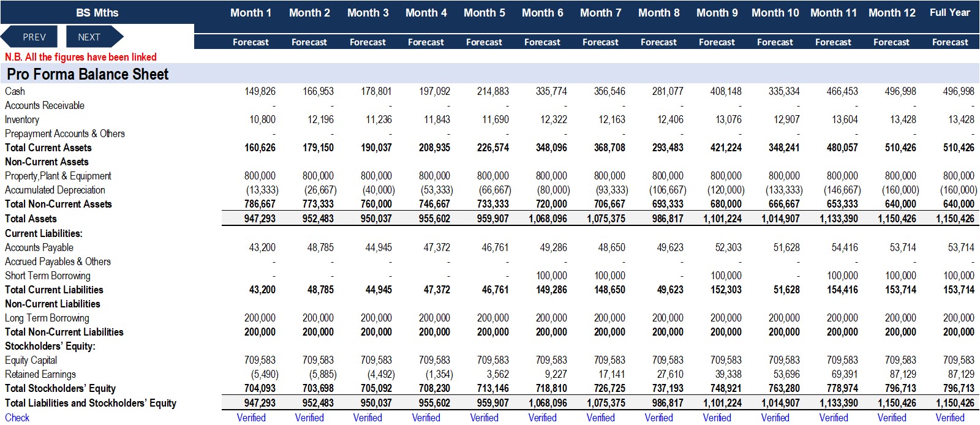Screen dimensions: 980x425
Task: Select Month 1 Cash value 149,826
Action: pyautogui.click(x=260, y=91)
